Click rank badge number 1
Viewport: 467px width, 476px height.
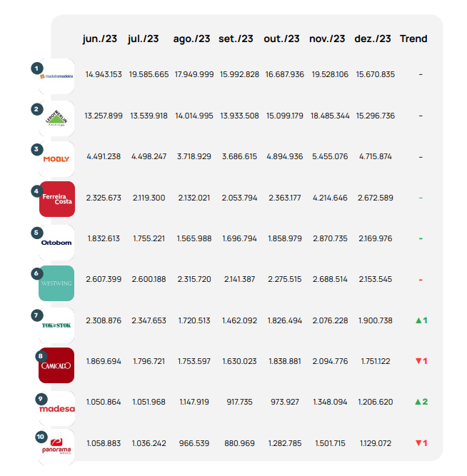[35, 68]
